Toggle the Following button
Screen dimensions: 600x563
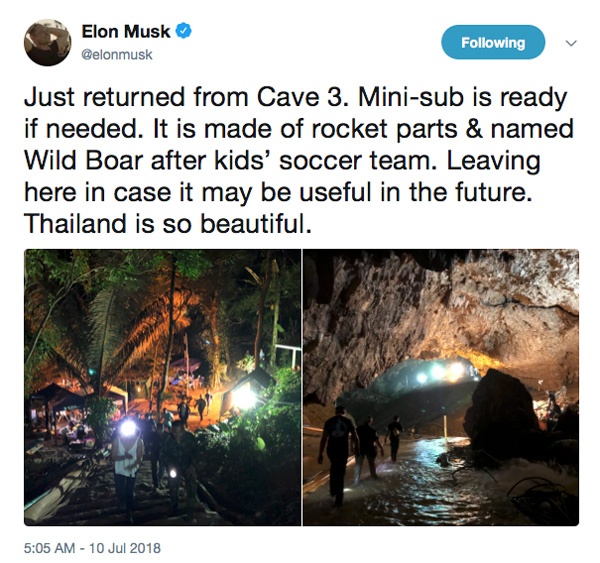[493, 42]
